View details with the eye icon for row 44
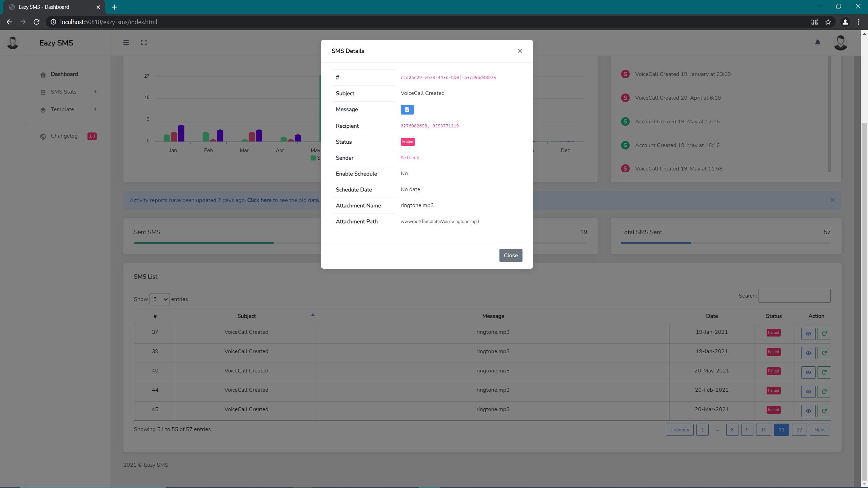The image size is (868, 488). pyautogui.click(x=808, y=392)
